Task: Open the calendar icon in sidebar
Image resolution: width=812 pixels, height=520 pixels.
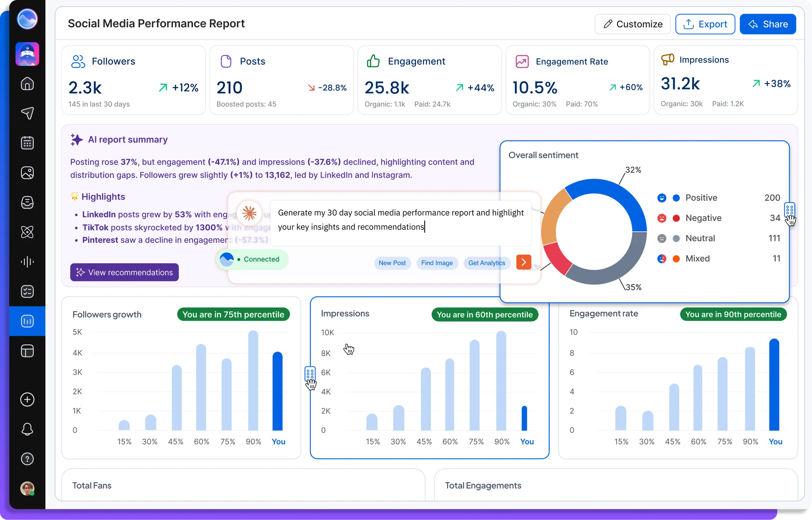Action: pos(27,143)
